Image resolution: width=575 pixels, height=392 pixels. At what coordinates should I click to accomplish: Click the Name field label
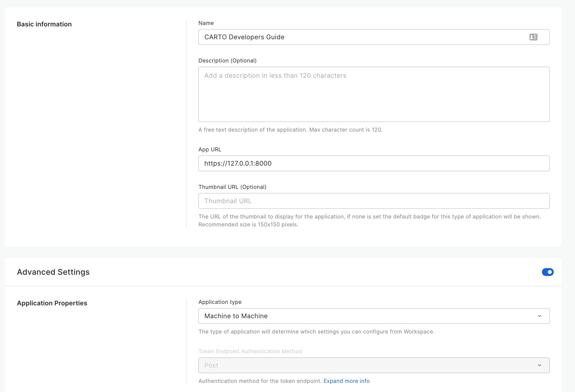pyautogui.click(x=206, y=23)
